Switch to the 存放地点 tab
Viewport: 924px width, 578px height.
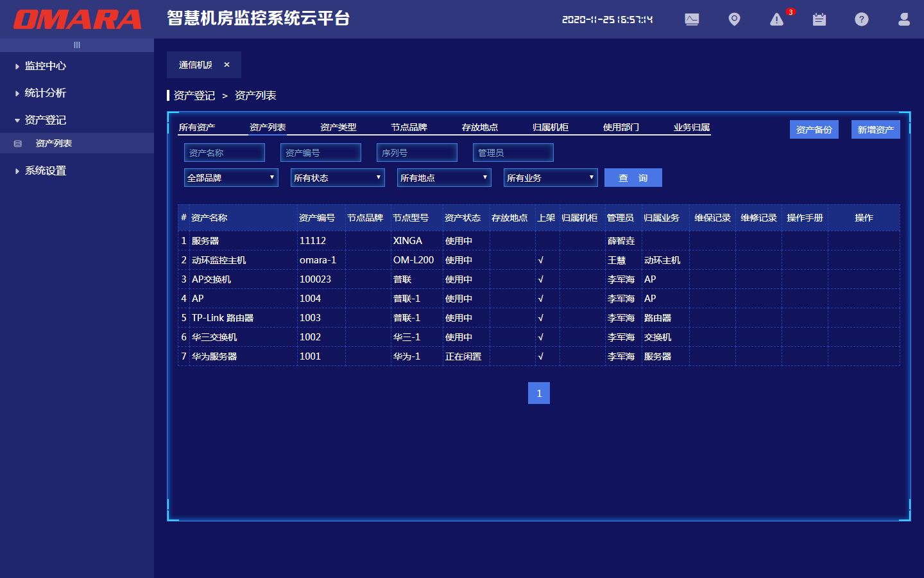point(479,127)
